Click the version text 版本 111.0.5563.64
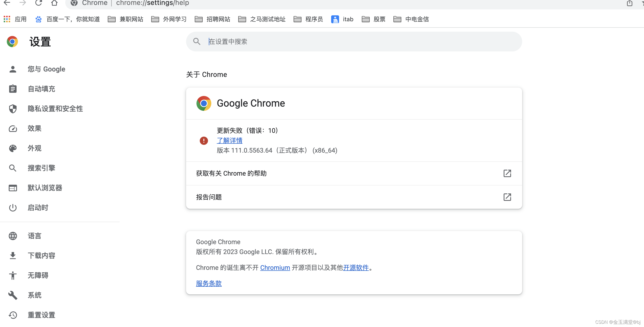644x327 pixels. point(244,150)
